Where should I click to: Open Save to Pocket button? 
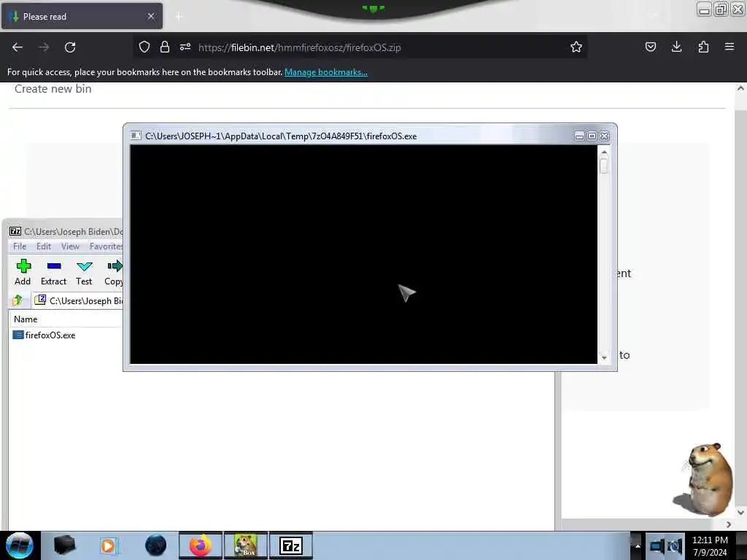tap(650, 47)
